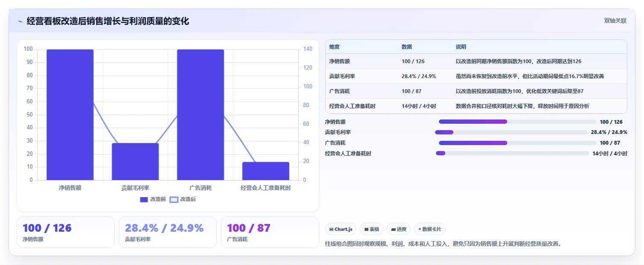Toggle the 改造后 legend item
The image size is (644, 265).
point(183,199)
